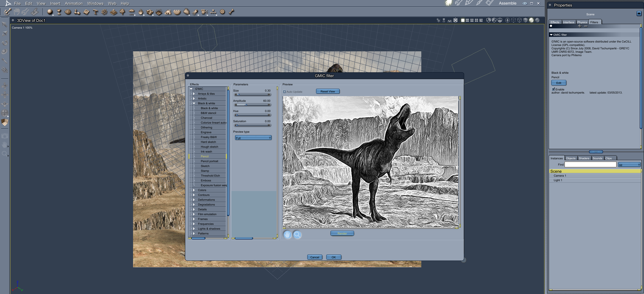Click the text tool T icon
The width and height of the screenshot is (644, 294).
[95, 12]
